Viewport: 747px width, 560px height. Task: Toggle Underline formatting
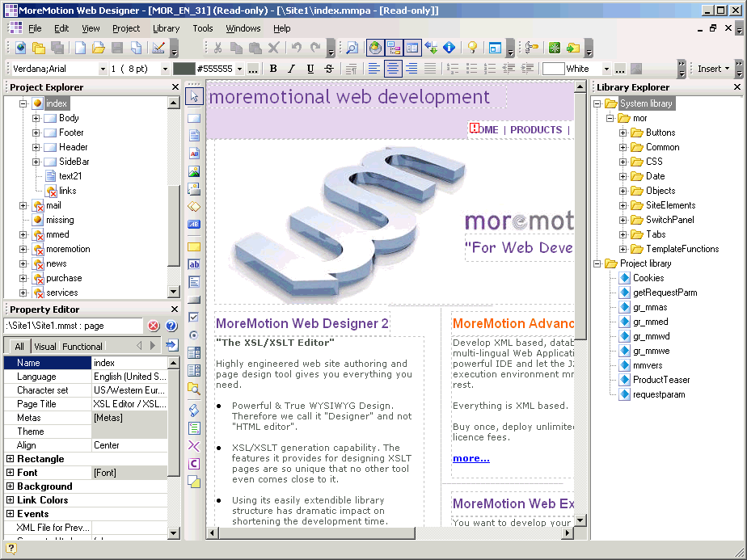310,69
